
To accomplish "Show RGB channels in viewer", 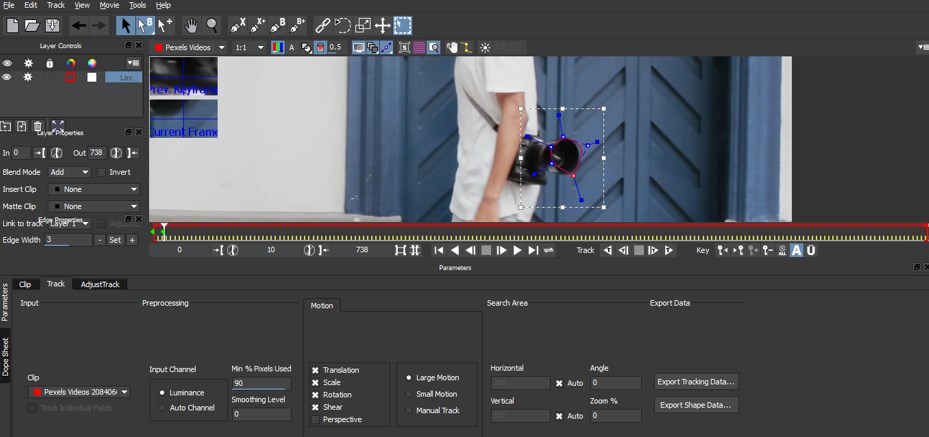I will tap(277, 47).
